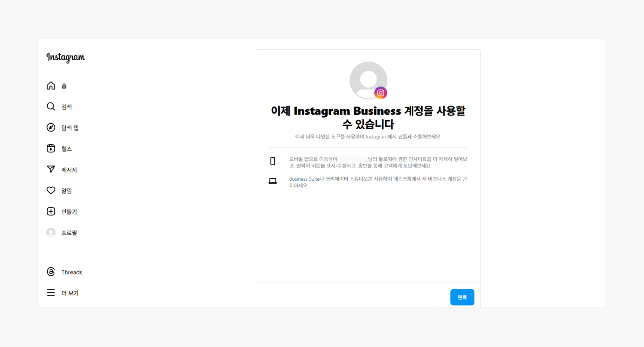Open the messages paper plane icon
644x347 pixels.
pos(51,170)
